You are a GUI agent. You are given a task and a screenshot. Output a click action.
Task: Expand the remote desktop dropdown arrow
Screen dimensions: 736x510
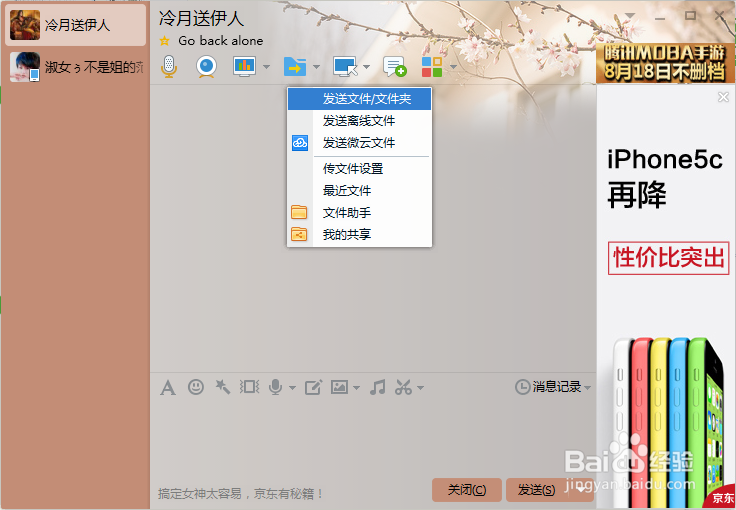pyautogui.click(x=366, y=67)
